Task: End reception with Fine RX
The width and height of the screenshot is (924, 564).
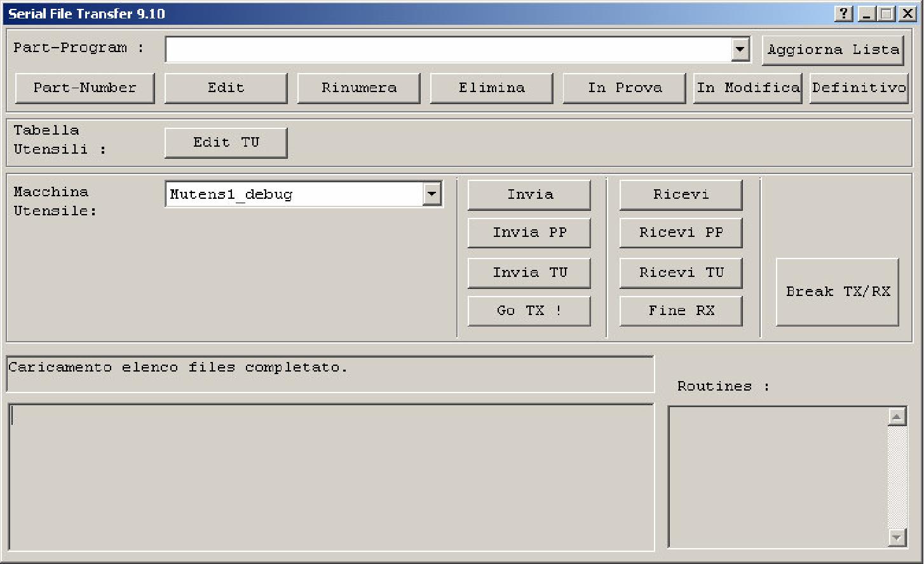Action: pos(681,311)
